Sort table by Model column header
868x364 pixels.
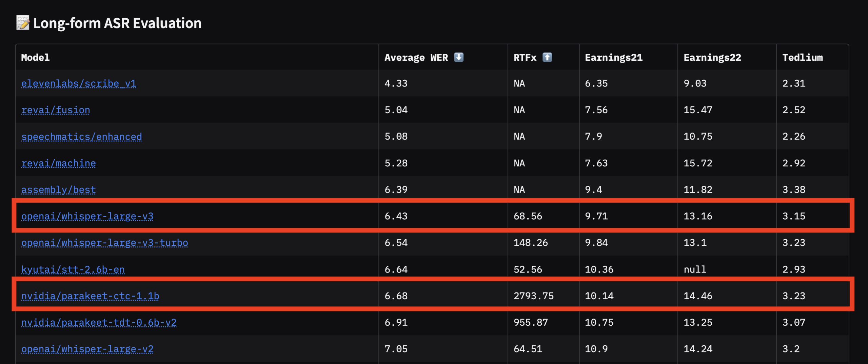pos(35,57)
